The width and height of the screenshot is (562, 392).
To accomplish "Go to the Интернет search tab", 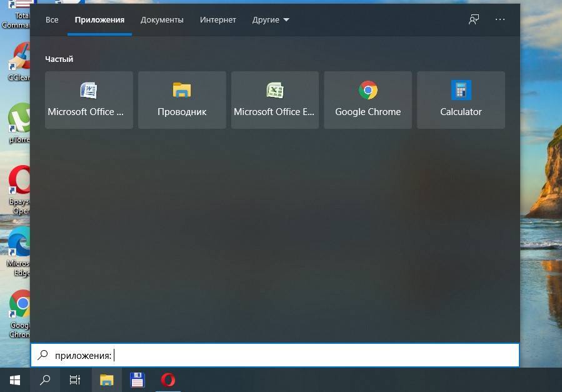I will click(x=218, y=19).
